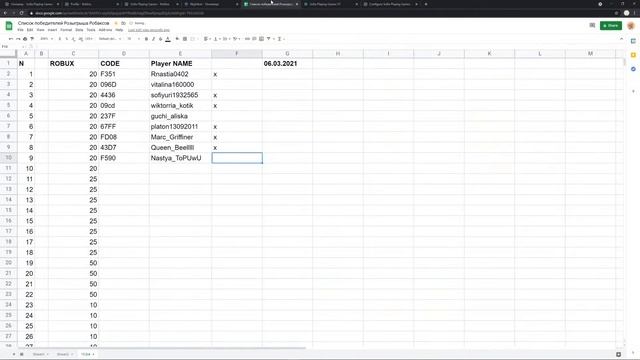
Task: Insert a comment from toolbar
Action: [254, 39]
